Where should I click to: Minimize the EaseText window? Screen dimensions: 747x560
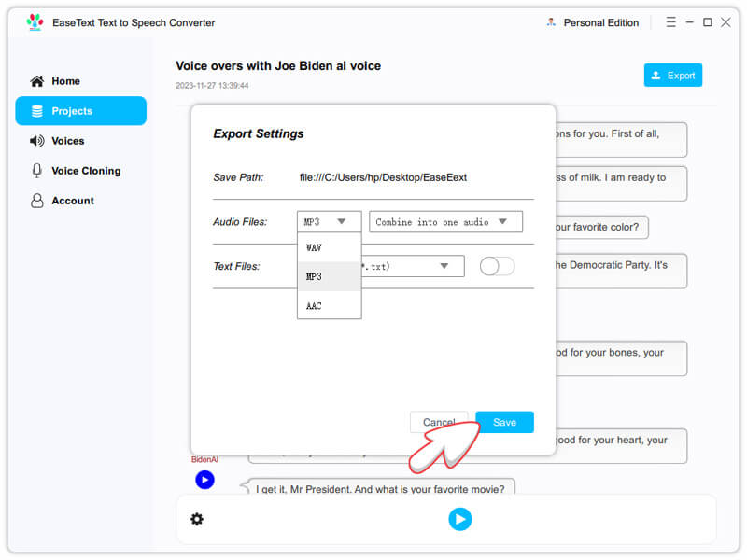click(689, 22)
